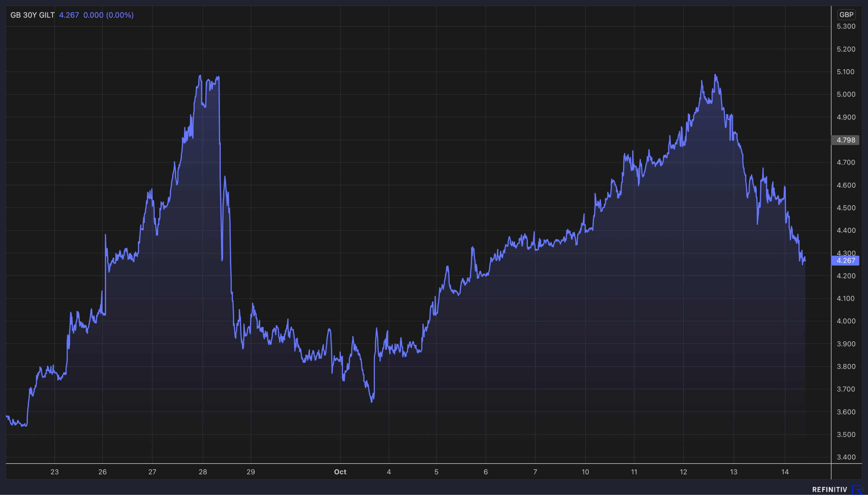868x495 pixels.
Task: Click the 29 date axis label
Action: coord(251,472)
